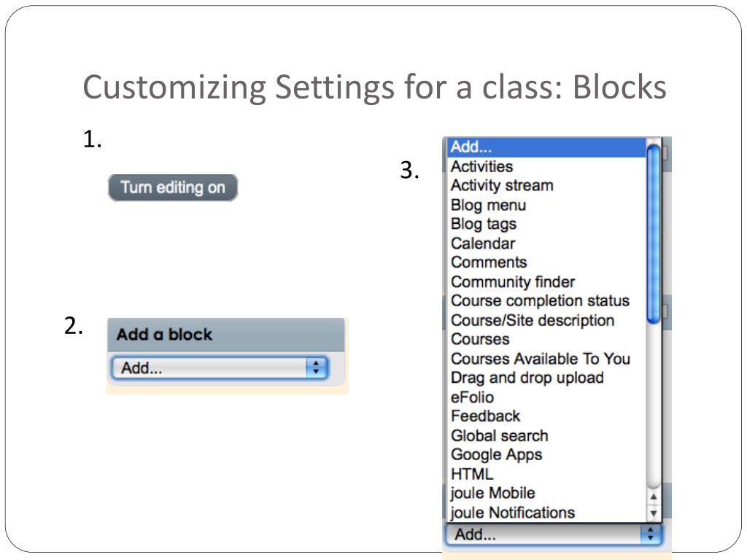This screenshot has height=560, width=747.
Task: Choose Course completion status
Action: [x=539, y=300]
